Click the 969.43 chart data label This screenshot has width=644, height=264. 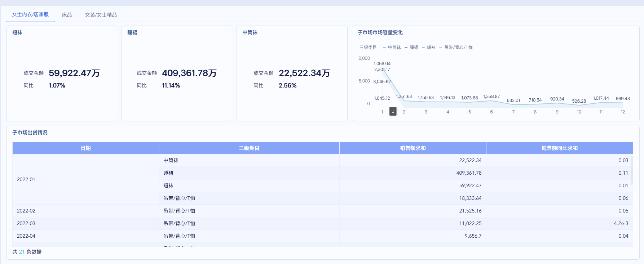pos(623,99)
